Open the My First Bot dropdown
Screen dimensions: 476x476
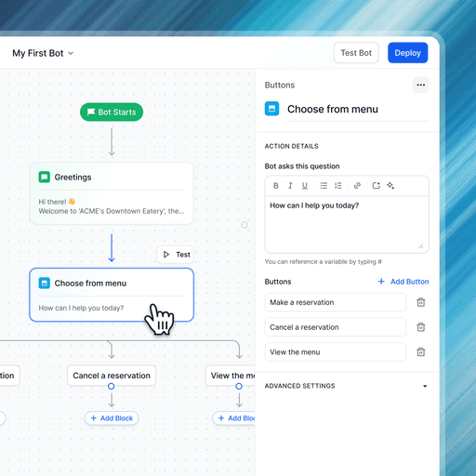43,53
